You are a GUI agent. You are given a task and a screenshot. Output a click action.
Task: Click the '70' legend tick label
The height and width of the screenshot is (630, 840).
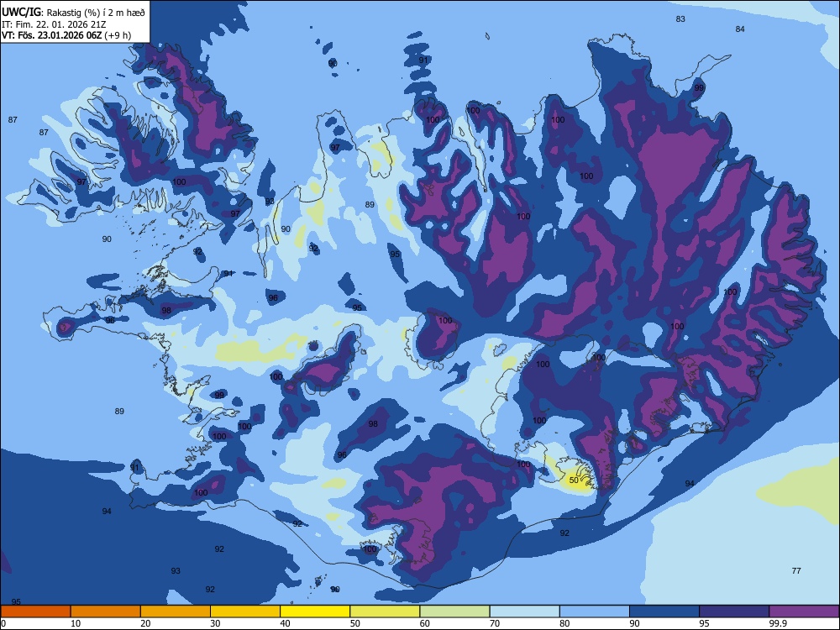pyautogui.click(x=495, y=623)
